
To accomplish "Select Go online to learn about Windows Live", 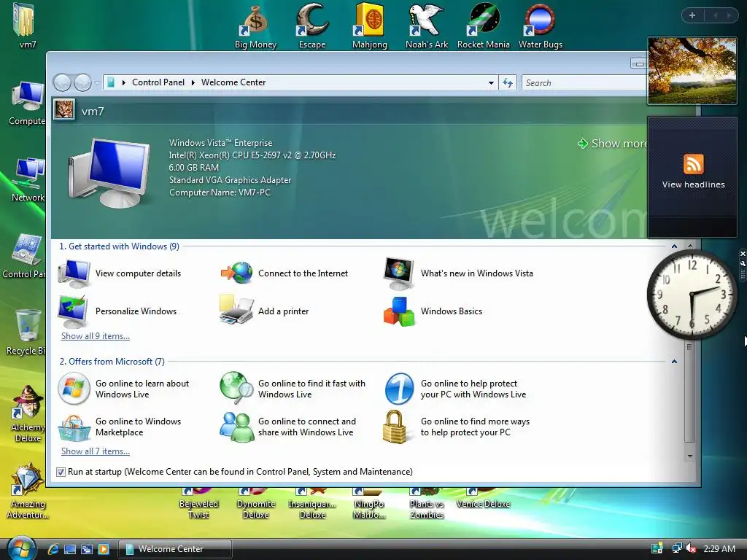I will [x=123, y=389].
